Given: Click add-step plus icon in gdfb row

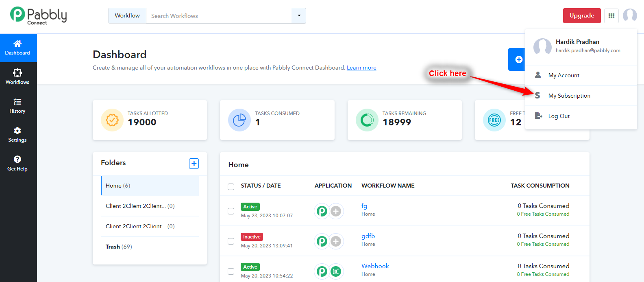Looking at the screenshot, I should click(336, 241).
